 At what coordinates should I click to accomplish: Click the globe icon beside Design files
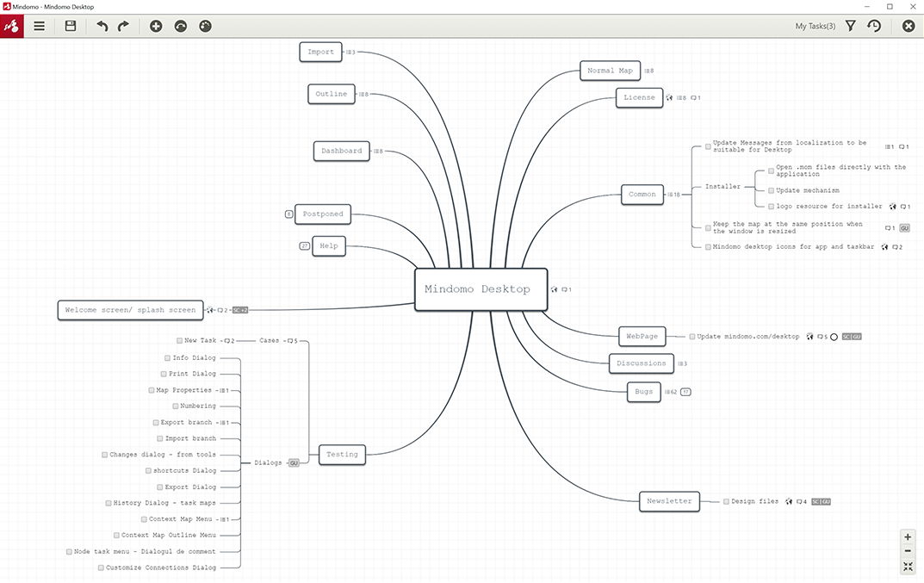(789, 502)
